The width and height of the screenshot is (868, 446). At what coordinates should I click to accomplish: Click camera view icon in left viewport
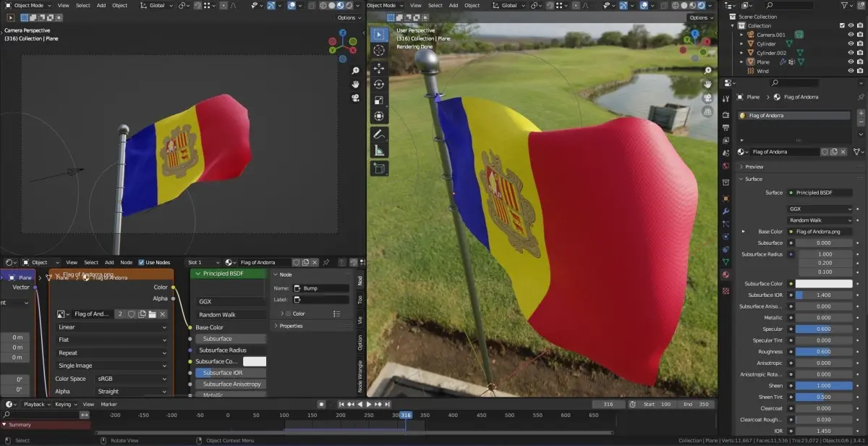(356, 97)
